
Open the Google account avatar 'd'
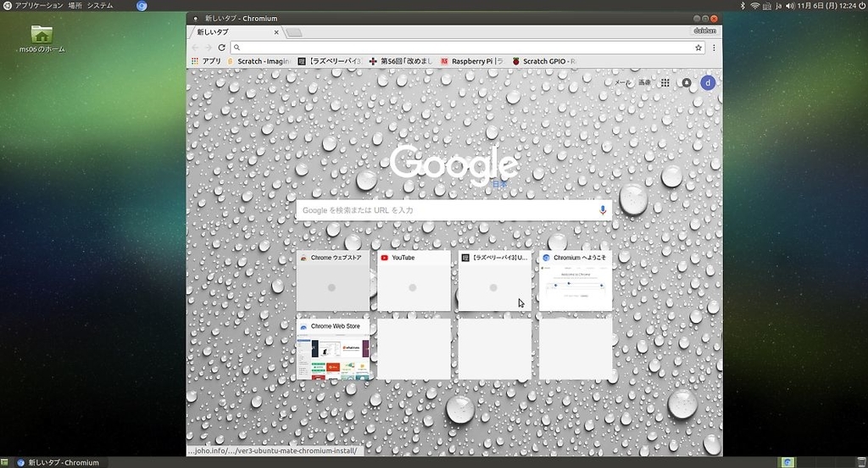[x=708, y=83]
